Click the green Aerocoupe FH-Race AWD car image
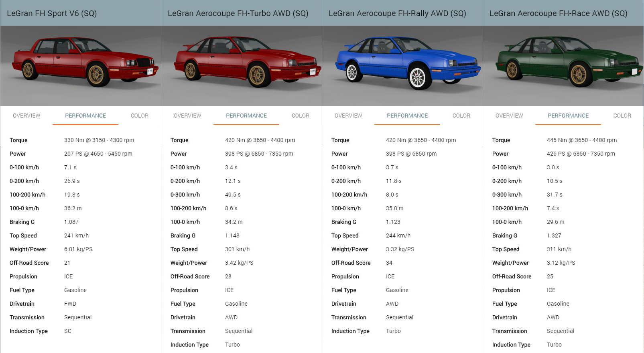Screen dimensions: 644x353 (x=563, y=66)
